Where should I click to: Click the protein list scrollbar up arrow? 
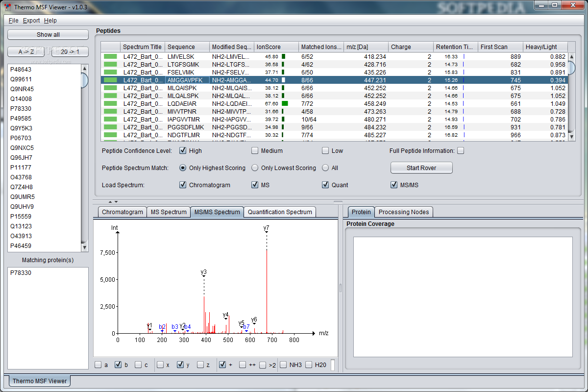84,68
